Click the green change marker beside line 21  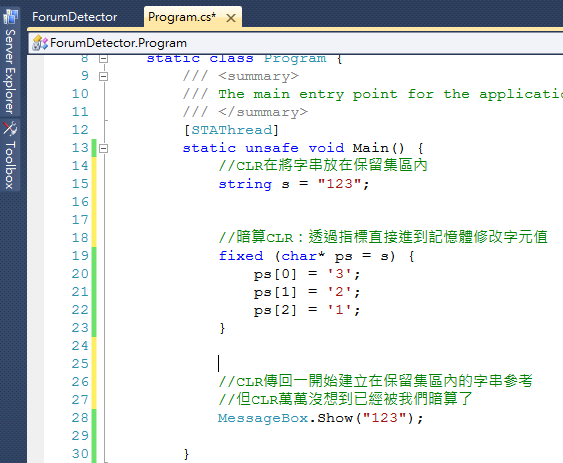(94, 292)
